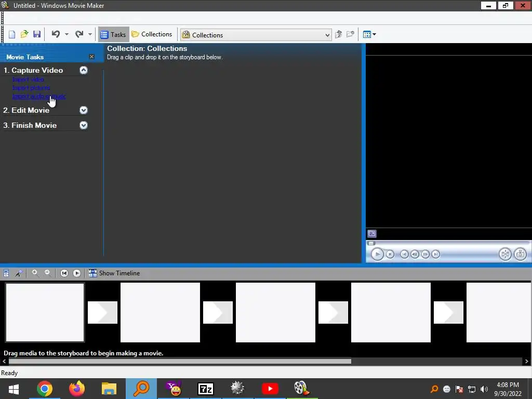
Task: Open the Set Audio Levels tool
Action: [6, 273]
